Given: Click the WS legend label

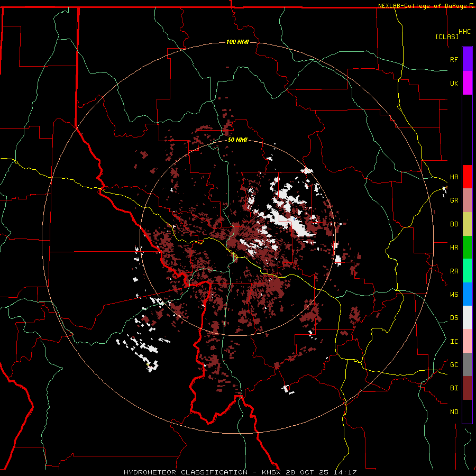Looking at the screenshot, I should (454, 294).
